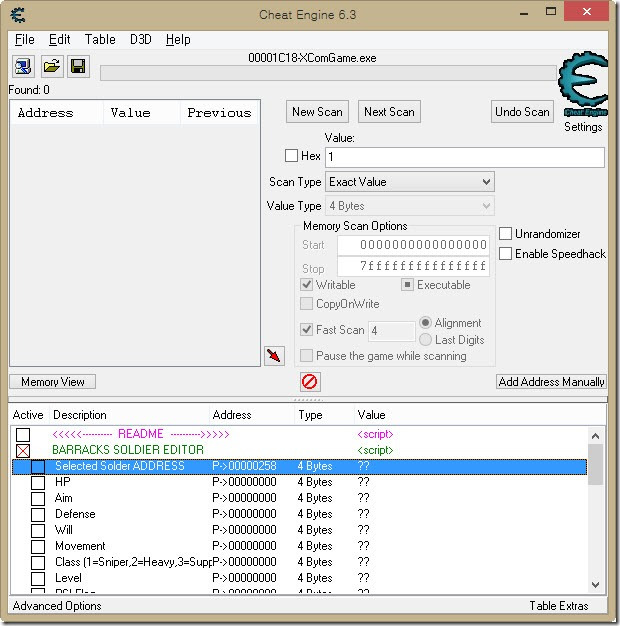Image resolution: width=620 pixels, height=626 pixels.
Task: Open the Edit menu
Action: coord(59,40)
